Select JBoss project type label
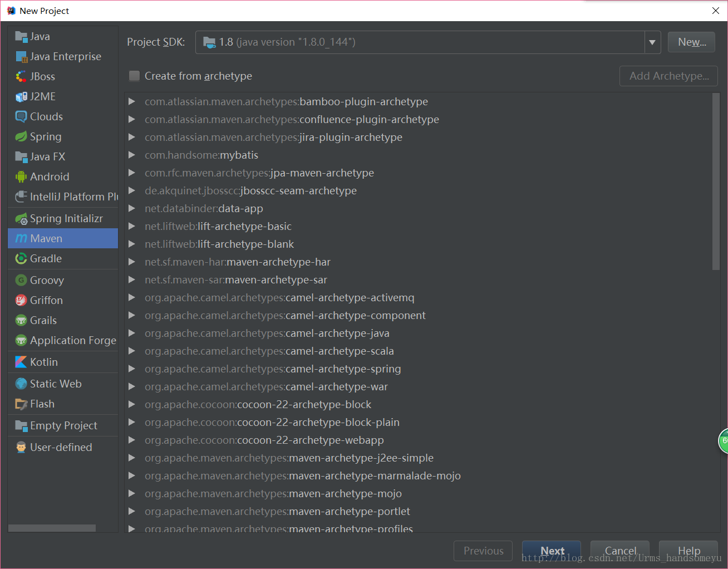Screen dimensions: 728x569 (x=42, y=77)
